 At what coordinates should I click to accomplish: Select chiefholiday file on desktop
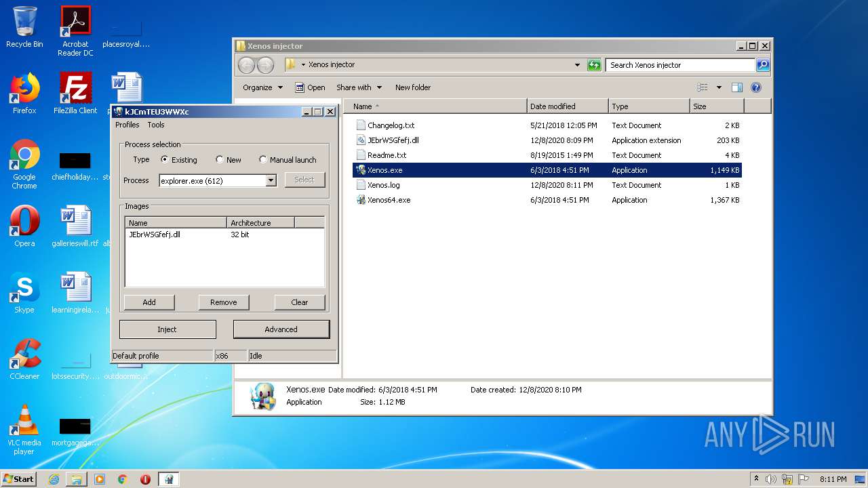pos(75,167)
